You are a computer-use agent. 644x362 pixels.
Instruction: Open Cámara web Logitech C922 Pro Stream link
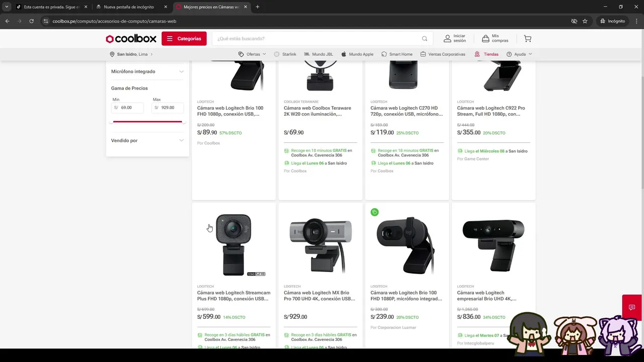tap(491, 111)
